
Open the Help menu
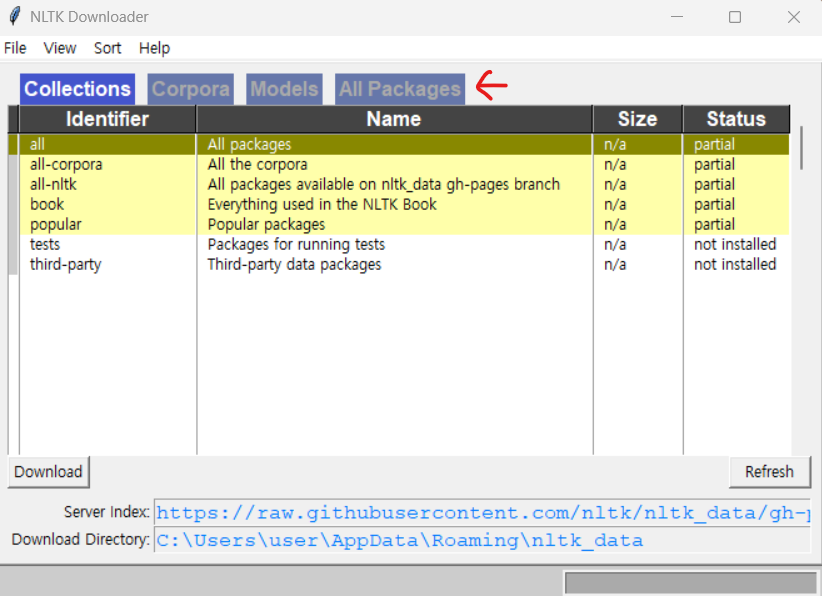click(x=154, y=48)
